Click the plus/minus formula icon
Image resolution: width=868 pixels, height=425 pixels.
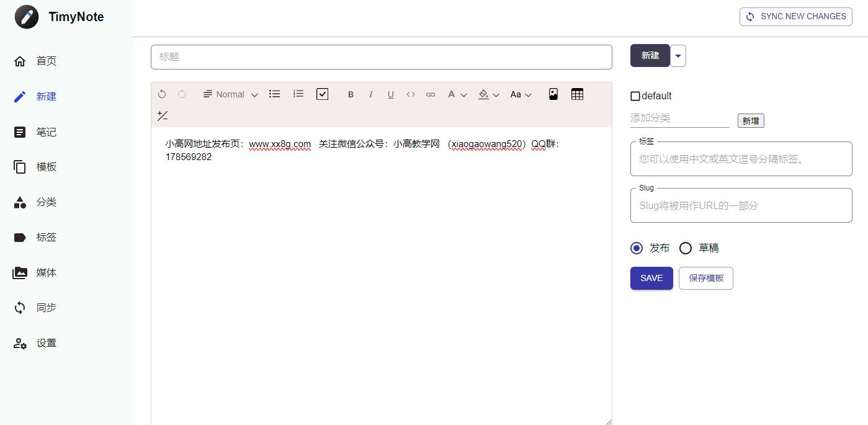tap(163, 115)
